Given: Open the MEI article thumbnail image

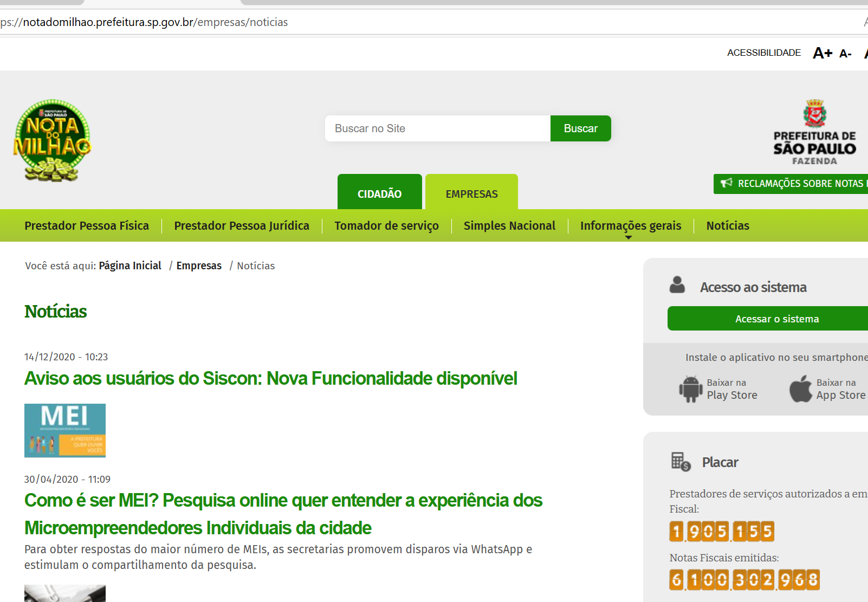Looking at the screenshot, I should [65, 430].
